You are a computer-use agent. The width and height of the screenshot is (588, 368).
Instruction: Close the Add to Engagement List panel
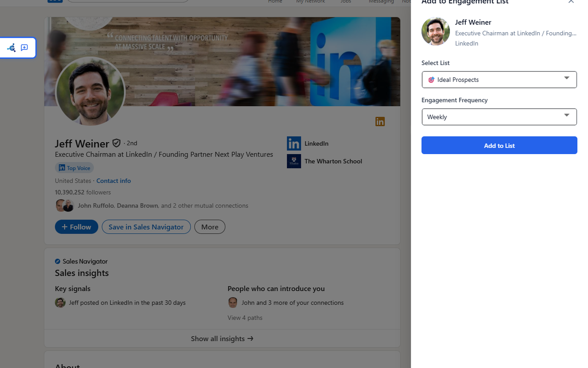(x=571, y=2)
